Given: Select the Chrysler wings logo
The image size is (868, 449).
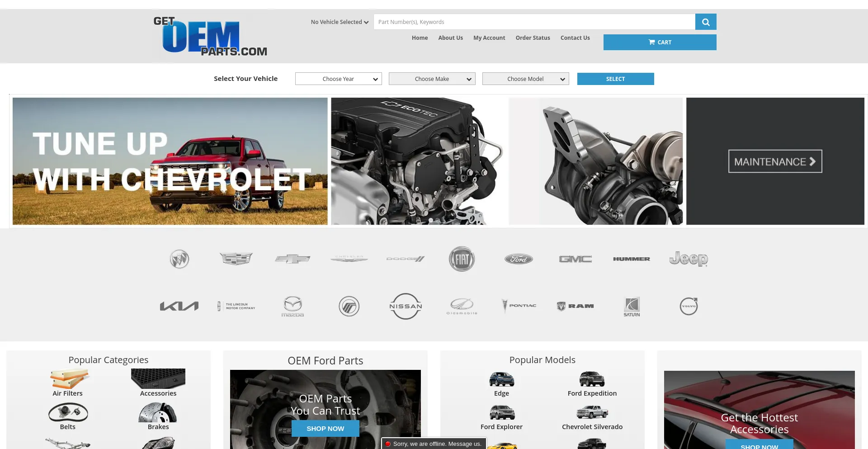Looking at the screenshot, I should (349, 259).
